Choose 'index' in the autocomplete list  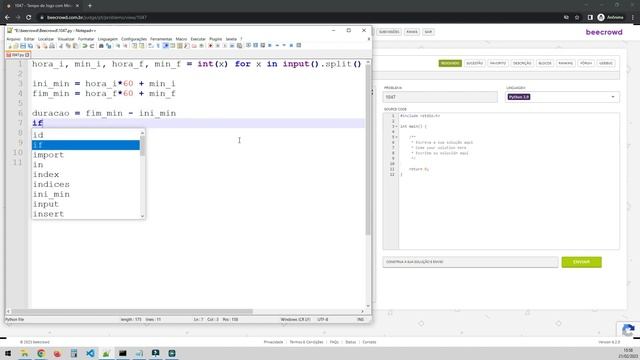point(86,174)
